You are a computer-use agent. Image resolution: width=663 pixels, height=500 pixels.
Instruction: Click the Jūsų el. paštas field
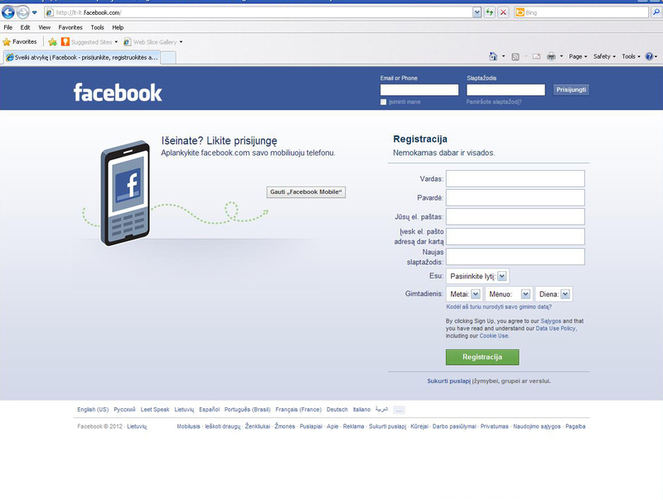(x=515, y=216)
